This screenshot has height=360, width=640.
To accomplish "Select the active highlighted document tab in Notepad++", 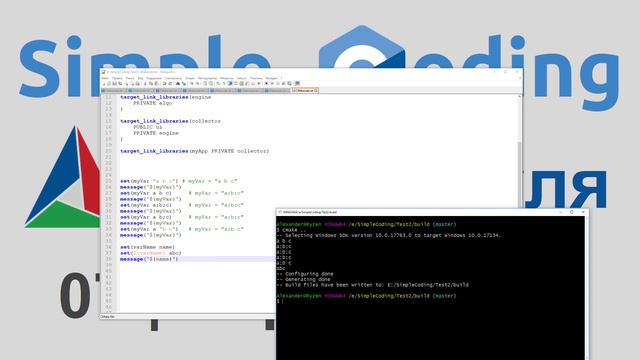I will coord(304,91).
